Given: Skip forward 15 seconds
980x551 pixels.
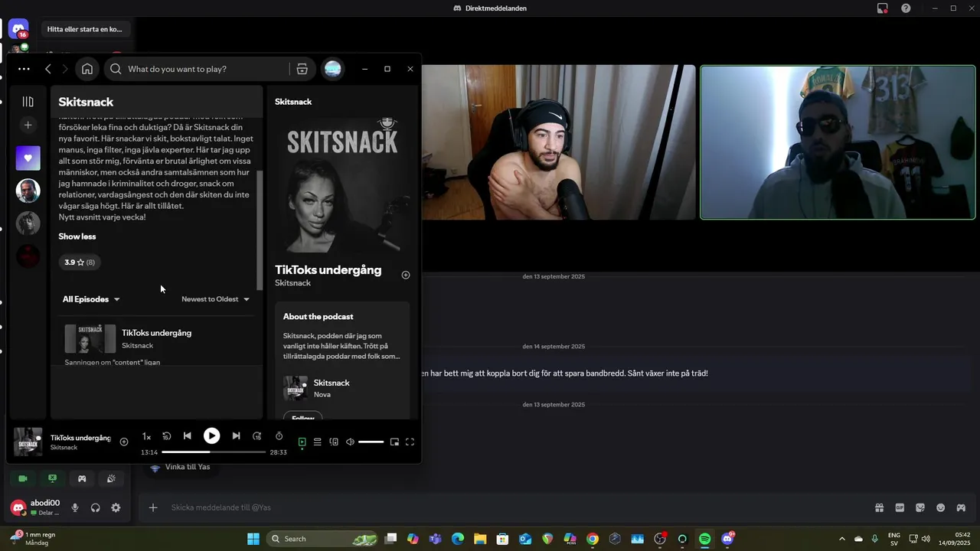Looking at the screenshot, I should pyautogui.click(x=256, y=436).
